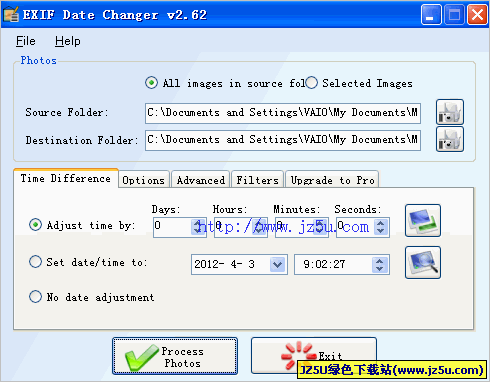Click the Minutes spinner arrows
The image size is (490, 382).
tap(320, 227)
